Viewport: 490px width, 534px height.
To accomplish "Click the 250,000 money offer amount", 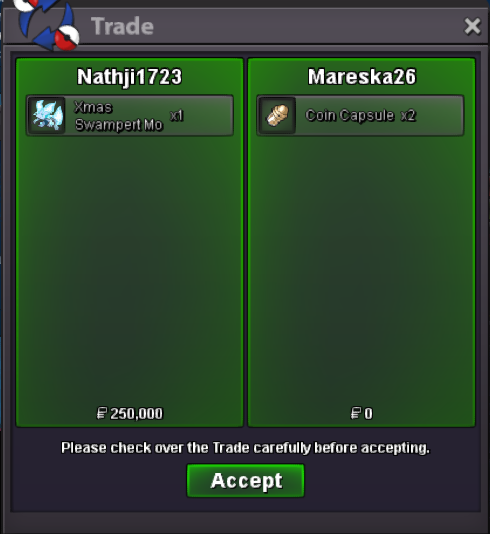I will tap(136, 414).
